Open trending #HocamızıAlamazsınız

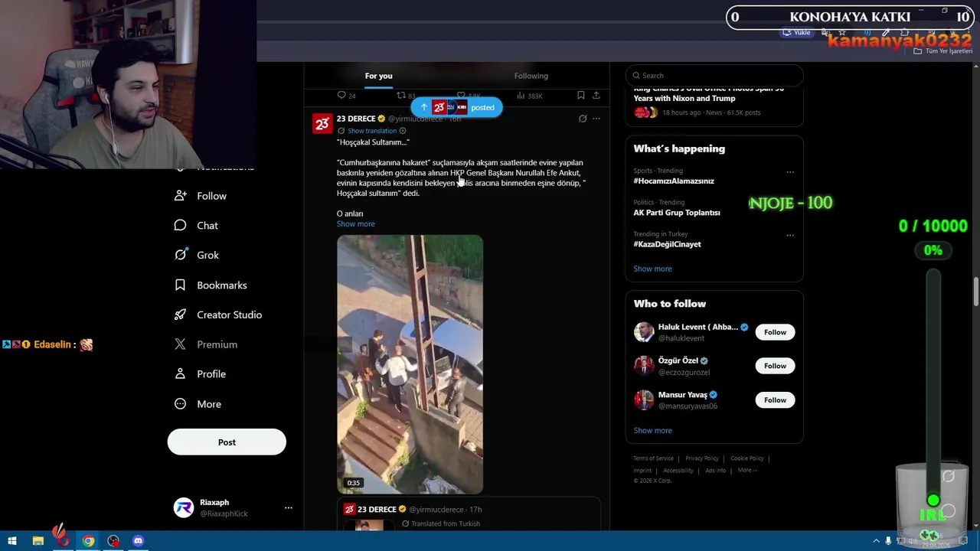[674, 181]
